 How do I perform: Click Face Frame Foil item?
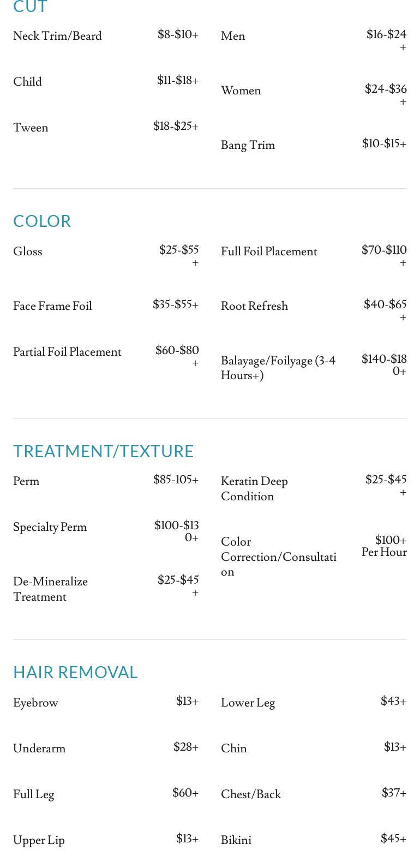click(x=52, y=306)
